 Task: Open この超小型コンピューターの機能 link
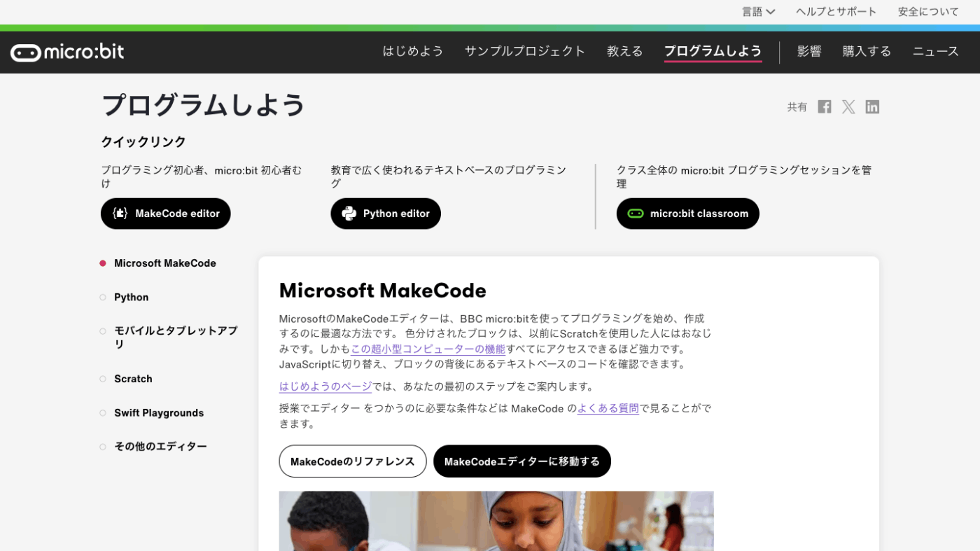click(428, 349)
